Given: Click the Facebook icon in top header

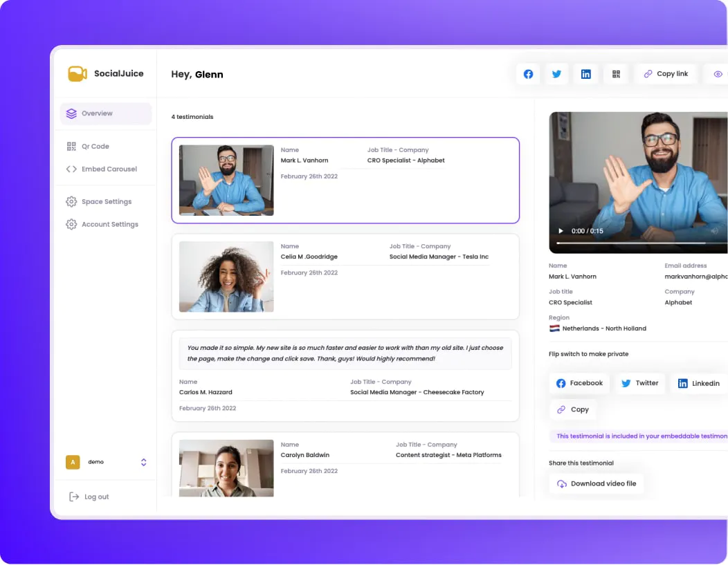Looking at the screenshot, I should (528, 74).
